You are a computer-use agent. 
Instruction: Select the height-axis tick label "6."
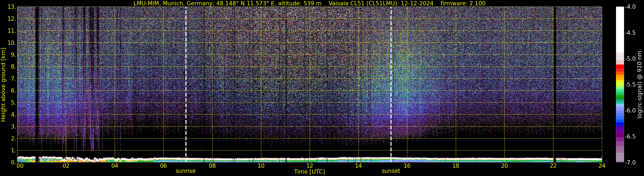13,91
